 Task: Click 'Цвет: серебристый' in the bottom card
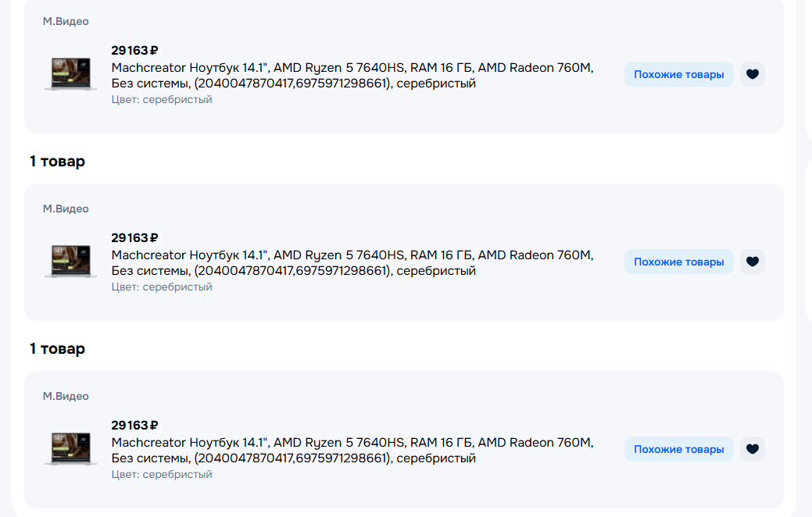[x=162, y=474]
